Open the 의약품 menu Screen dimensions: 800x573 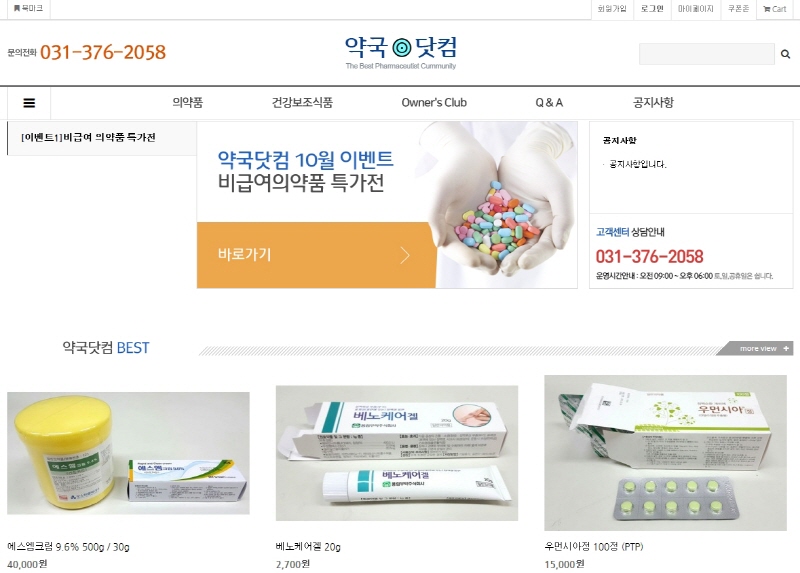(187, 103)
